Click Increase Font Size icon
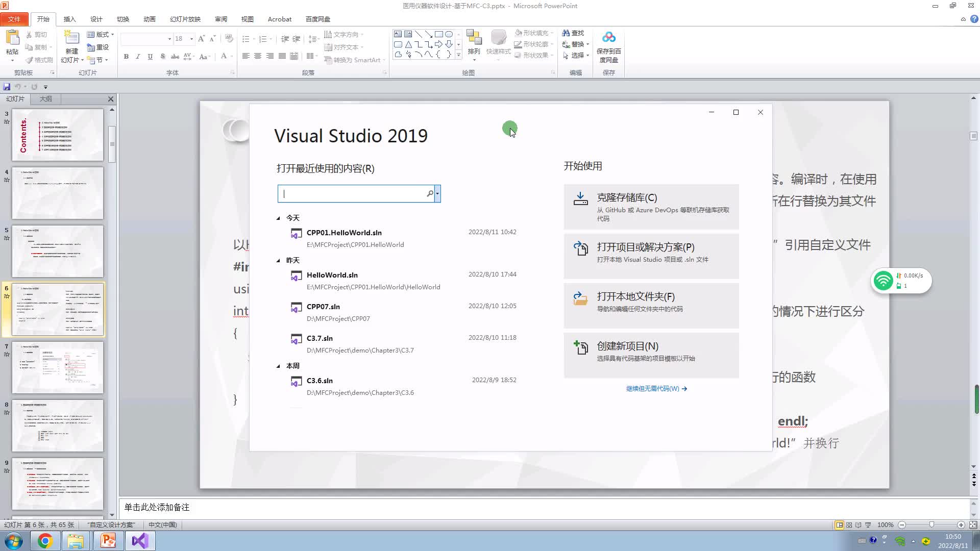980x551 pixels. [x=201, y=39]
